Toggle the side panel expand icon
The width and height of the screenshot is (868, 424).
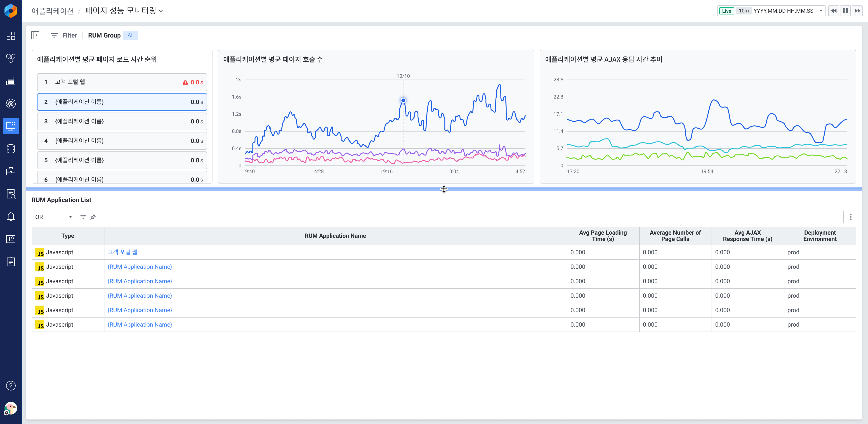click(x=35, y=35)
